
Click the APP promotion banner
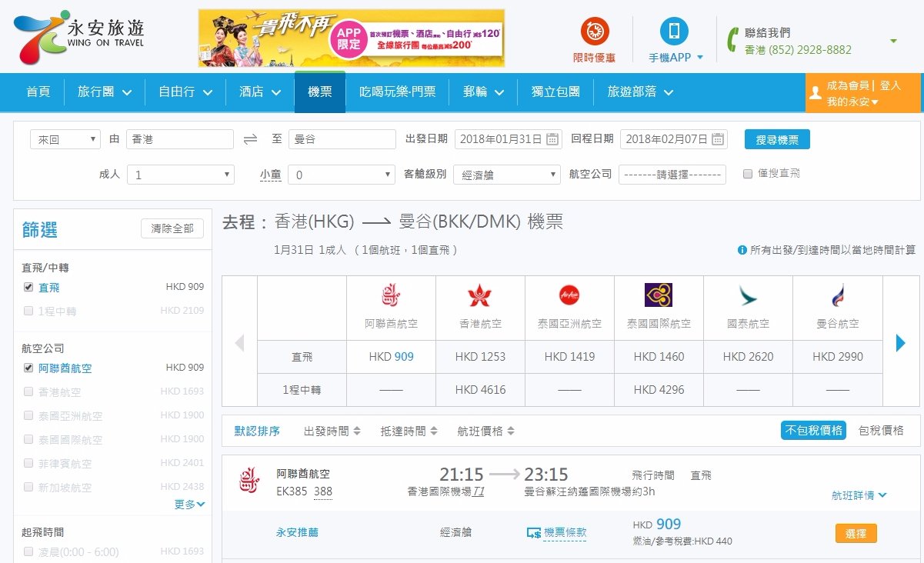click(352, 38)
